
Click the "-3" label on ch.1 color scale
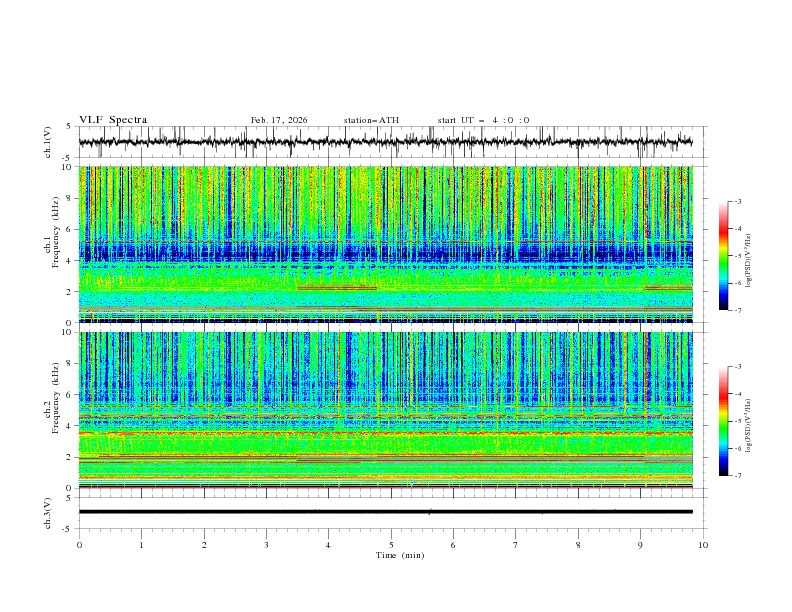click(x=737, y=201)
